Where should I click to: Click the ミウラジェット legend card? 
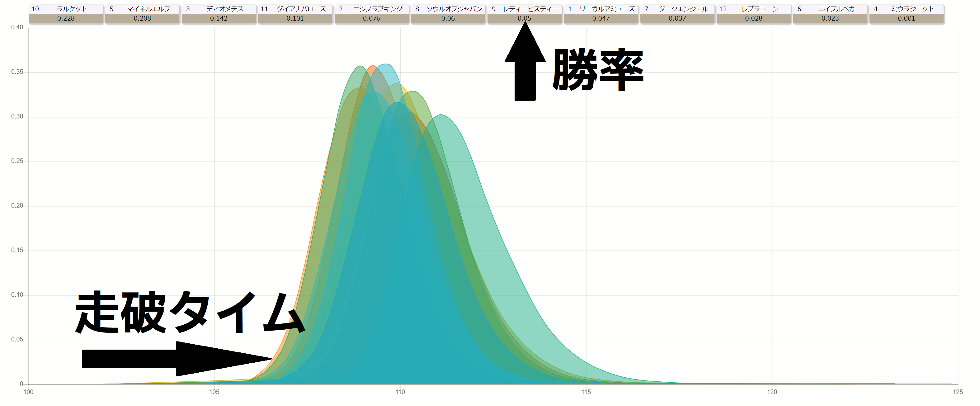click(907, 14)
